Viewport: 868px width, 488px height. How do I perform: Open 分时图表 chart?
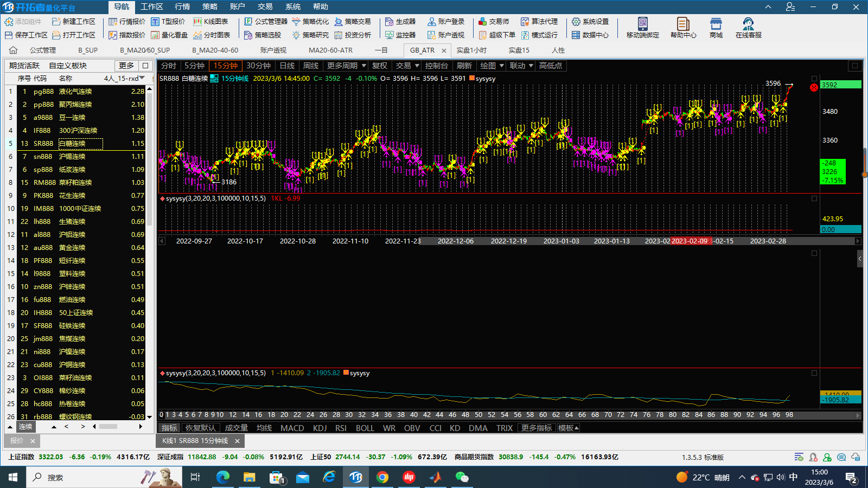(x=212, y=35)
